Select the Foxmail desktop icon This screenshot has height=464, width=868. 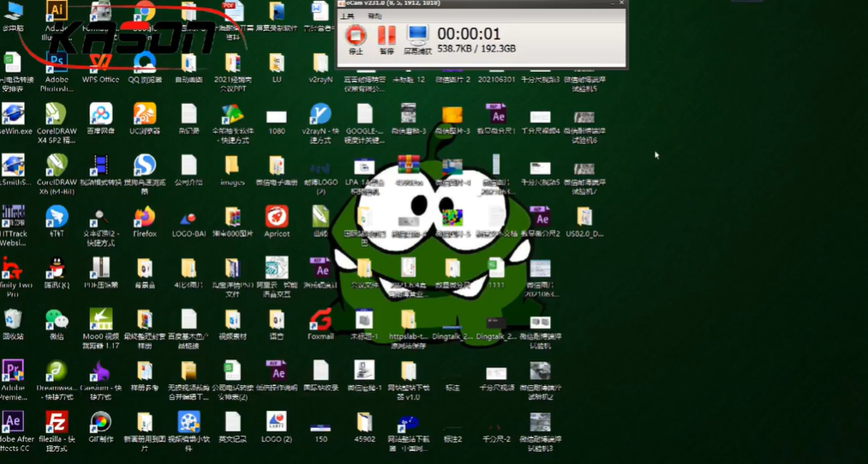point(320,320)
